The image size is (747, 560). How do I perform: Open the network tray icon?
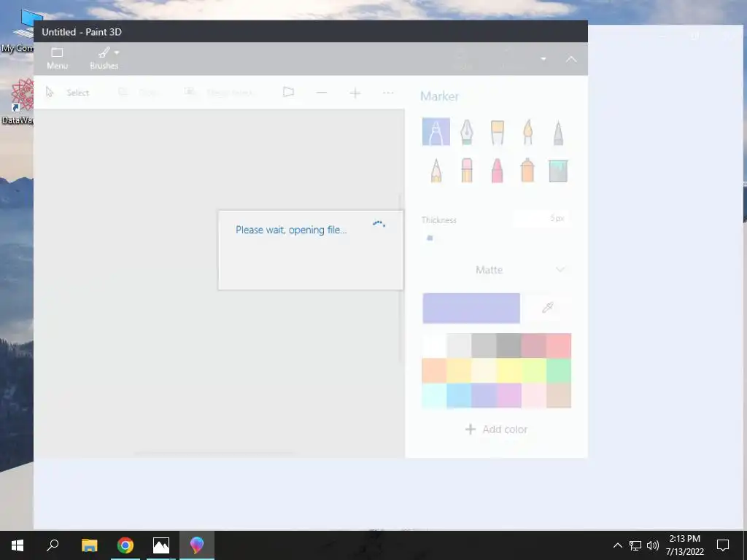click(635, 545)
